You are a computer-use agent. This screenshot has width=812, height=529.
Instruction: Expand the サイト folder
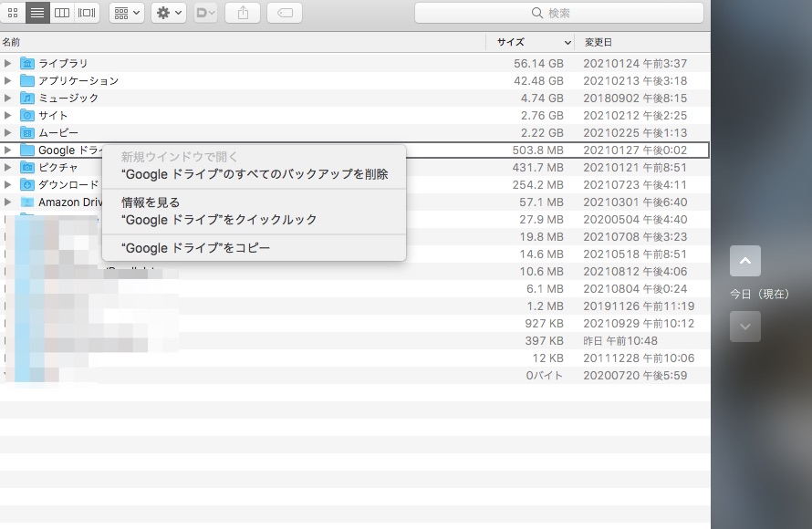click(7, 116)
